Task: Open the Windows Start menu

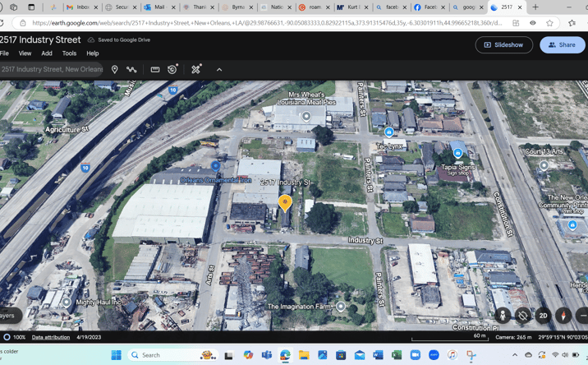Action: pyautogui.click(x=117, y=355)
